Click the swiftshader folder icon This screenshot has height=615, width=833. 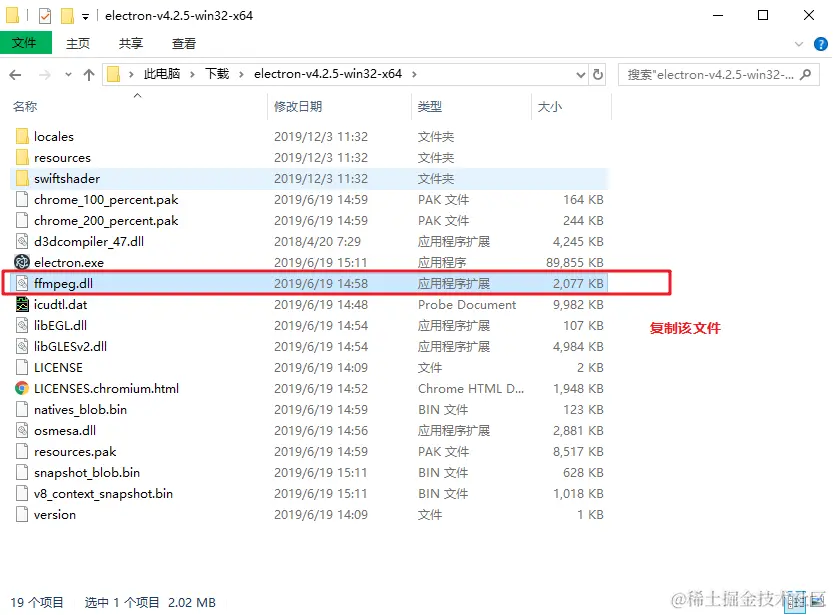point(22,178)
